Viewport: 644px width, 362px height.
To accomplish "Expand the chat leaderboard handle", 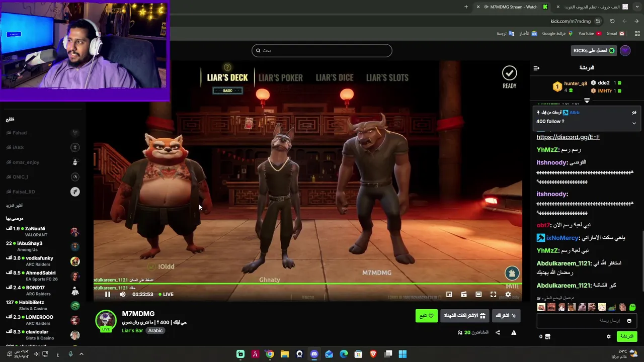I will click(x=587, y=101).
